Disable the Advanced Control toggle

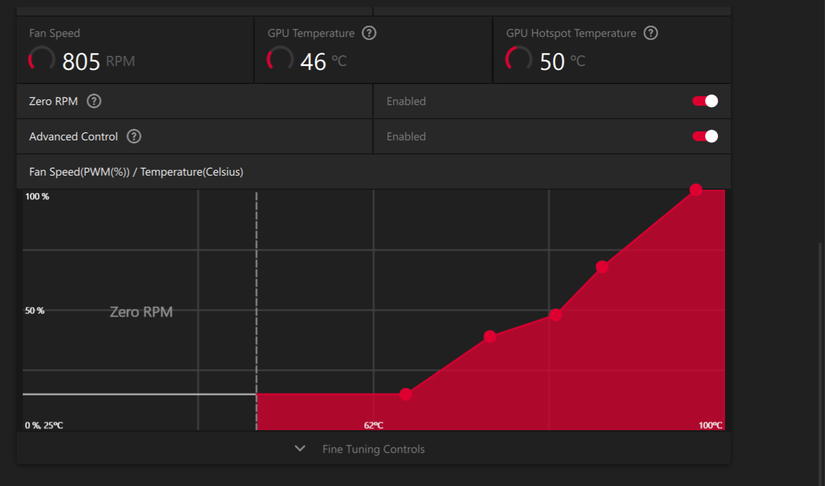[x=705, y=136]
